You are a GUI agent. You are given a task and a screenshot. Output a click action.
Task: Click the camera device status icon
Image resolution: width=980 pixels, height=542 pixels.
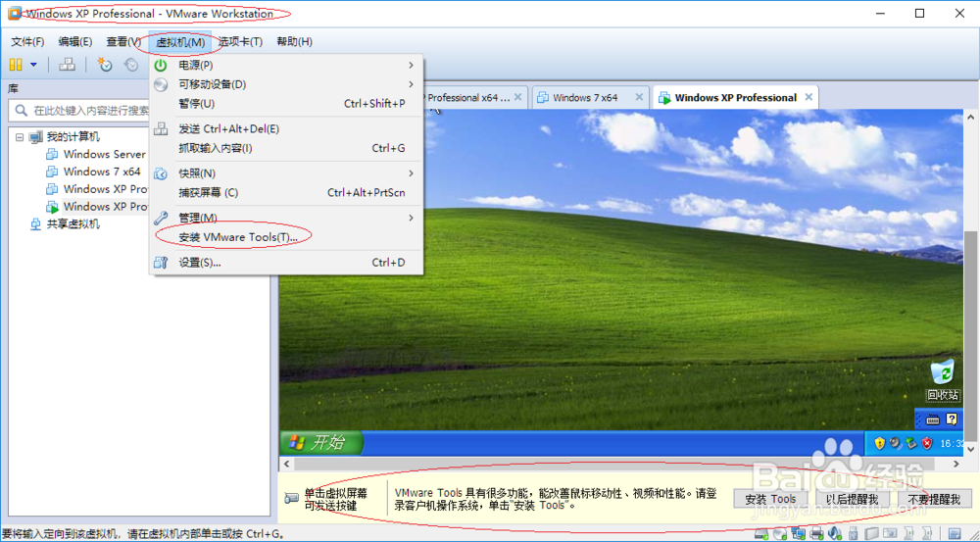[x=890, y=533]
